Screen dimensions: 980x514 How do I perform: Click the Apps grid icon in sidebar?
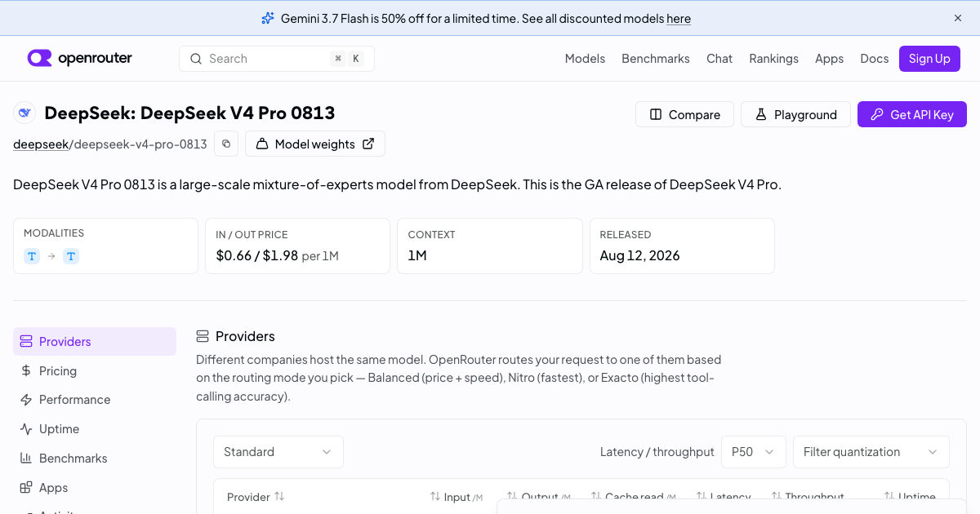(26, 488)
